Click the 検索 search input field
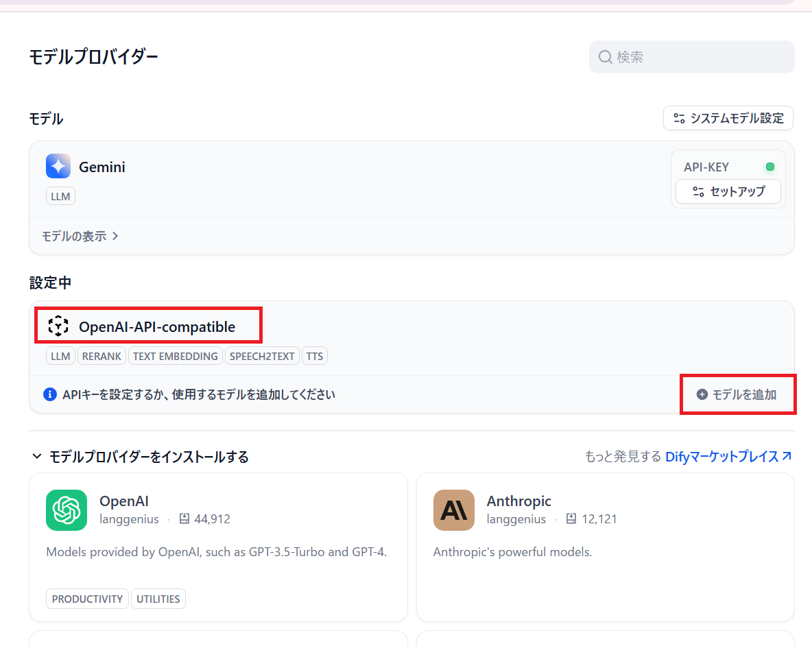Viewport: 812px width, 646px height. point(691,57)
